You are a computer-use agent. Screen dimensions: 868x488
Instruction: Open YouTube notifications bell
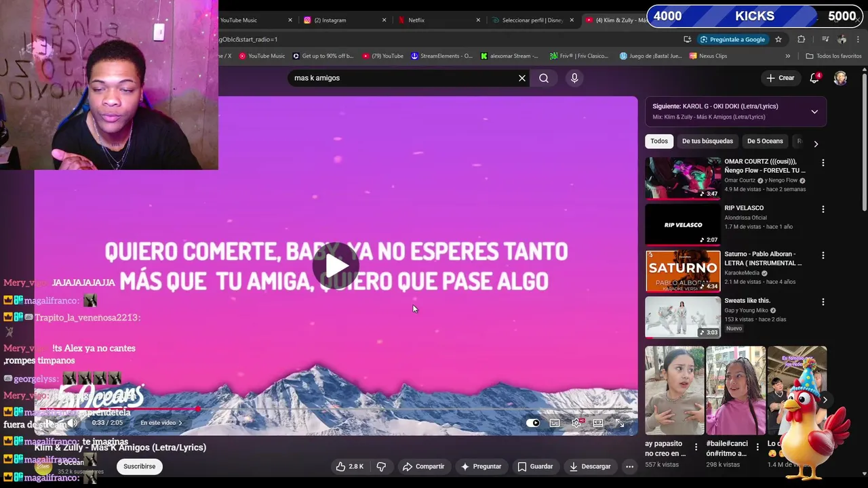pyautogui.click(x=814, y=78)
